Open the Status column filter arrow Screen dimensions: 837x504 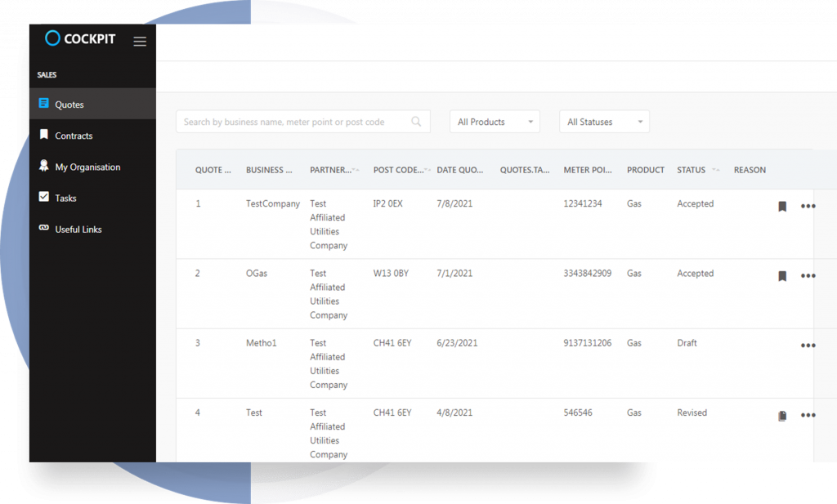tap(716, 170)
